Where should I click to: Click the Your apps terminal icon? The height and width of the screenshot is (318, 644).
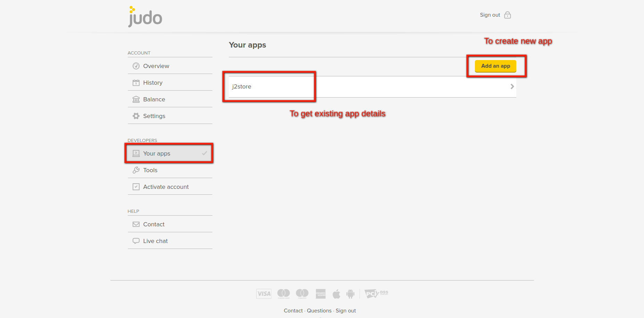(x=136, y=153)
